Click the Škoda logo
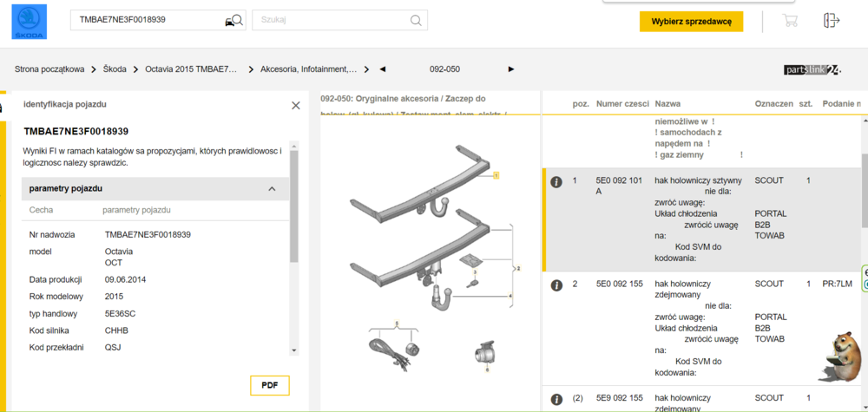Screen dimensions: 868x412 [x=29, y=22]
